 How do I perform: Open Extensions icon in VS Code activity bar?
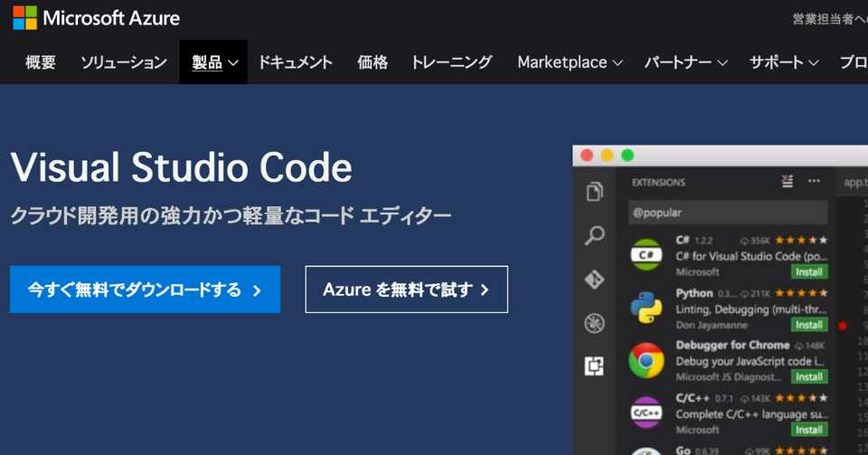pyautogui.click(x=595, y=366)
